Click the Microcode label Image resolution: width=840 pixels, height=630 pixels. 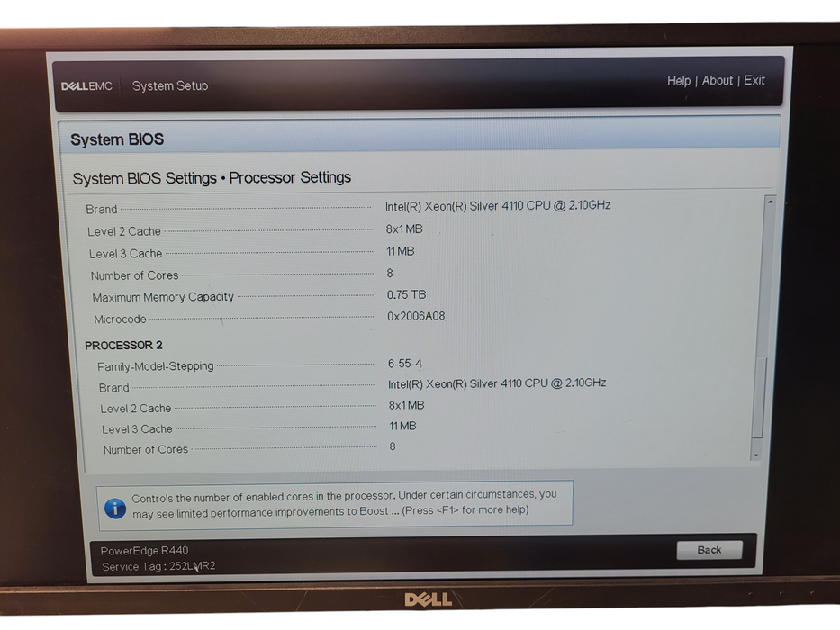120,319
